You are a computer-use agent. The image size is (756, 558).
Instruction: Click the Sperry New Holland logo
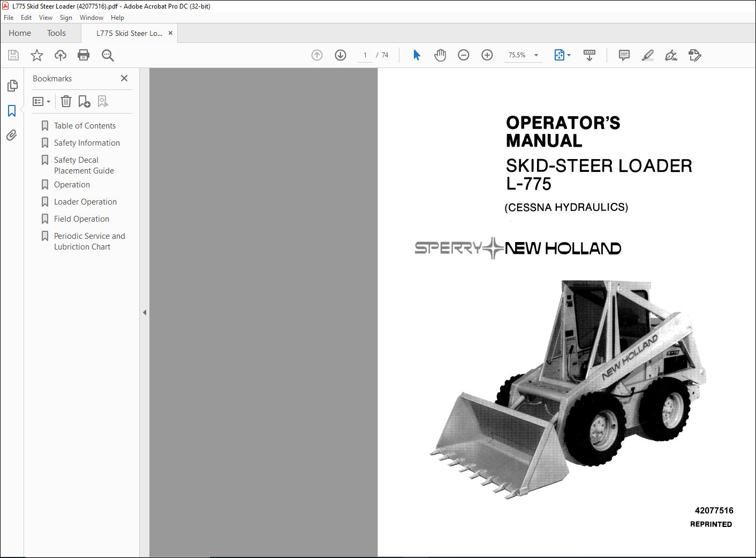[x=518, y=248]
